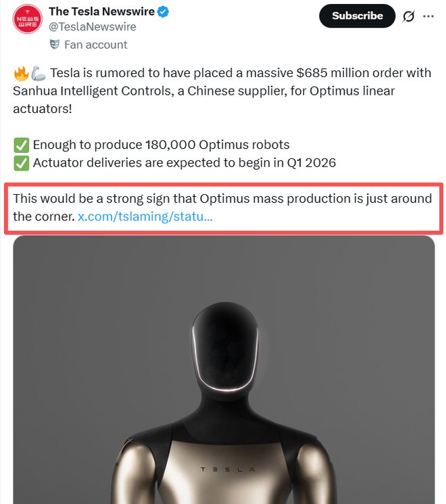Screen dimensions: 446x504
Task: Click the Tesla Newswire profile avatar
Action: tap(26, 19)
